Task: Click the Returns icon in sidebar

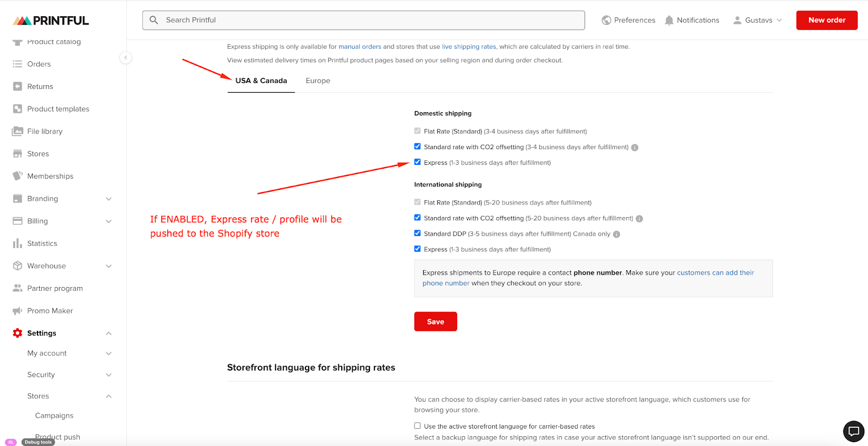Action: [17, 86]
